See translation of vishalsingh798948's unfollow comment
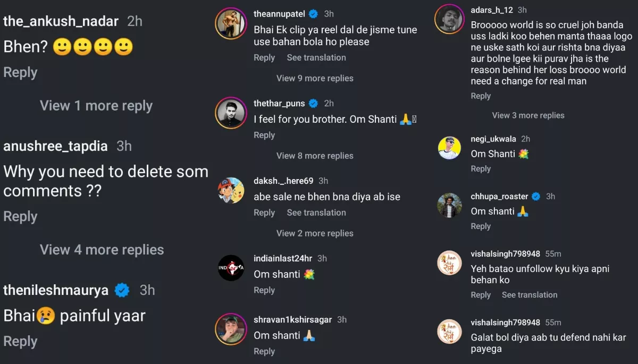The image size is (638, 364). pyautogui.click(x=530, y=295)
